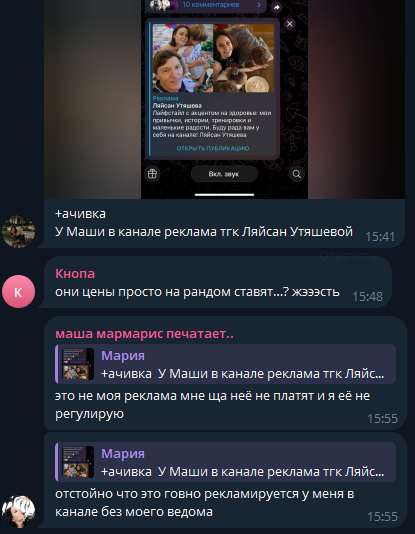Close the Ляйсан Утяшева ad card
415x534 pixels.
point(290,24)
